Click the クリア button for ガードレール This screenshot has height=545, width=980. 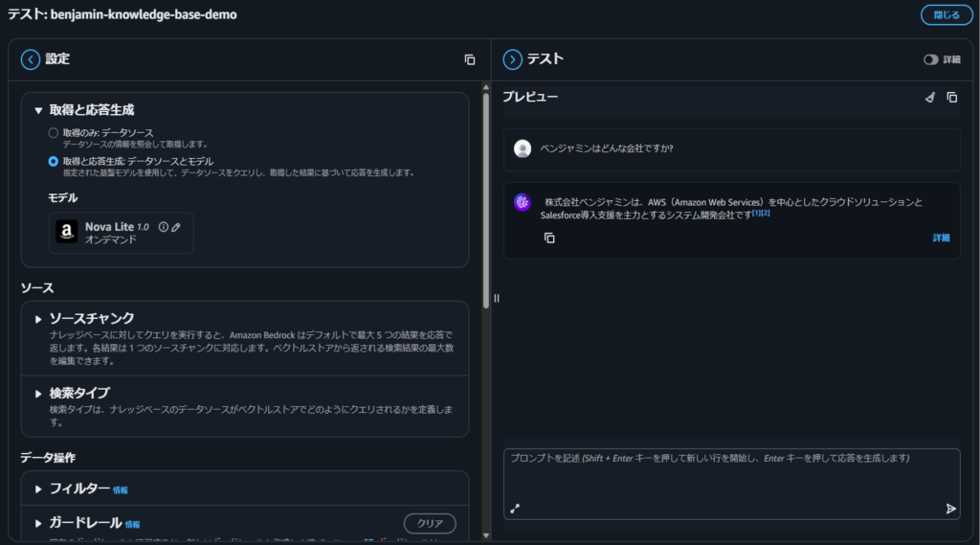430,523
